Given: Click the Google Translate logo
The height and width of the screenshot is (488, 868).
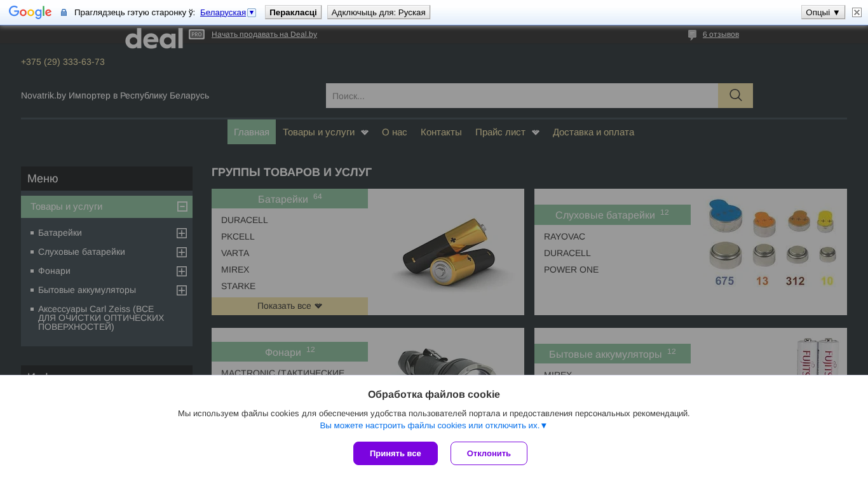Looking at the screenshot, I should coord(30,12).
